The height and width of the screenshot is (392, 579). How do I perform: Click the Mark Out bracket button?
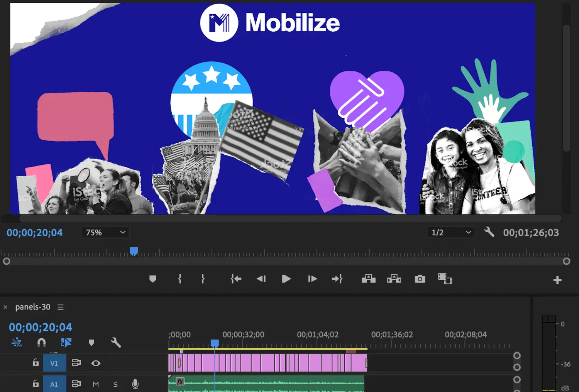tap(203, 279)
